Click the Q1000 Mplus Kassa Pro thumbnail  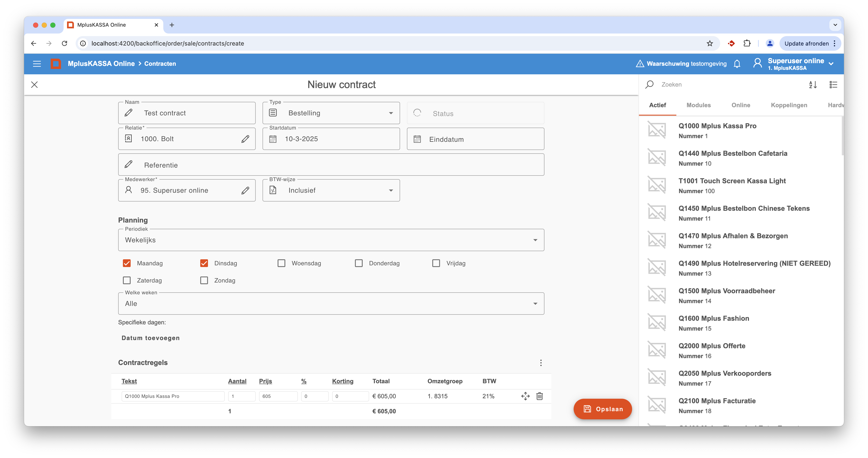point(657,130)
